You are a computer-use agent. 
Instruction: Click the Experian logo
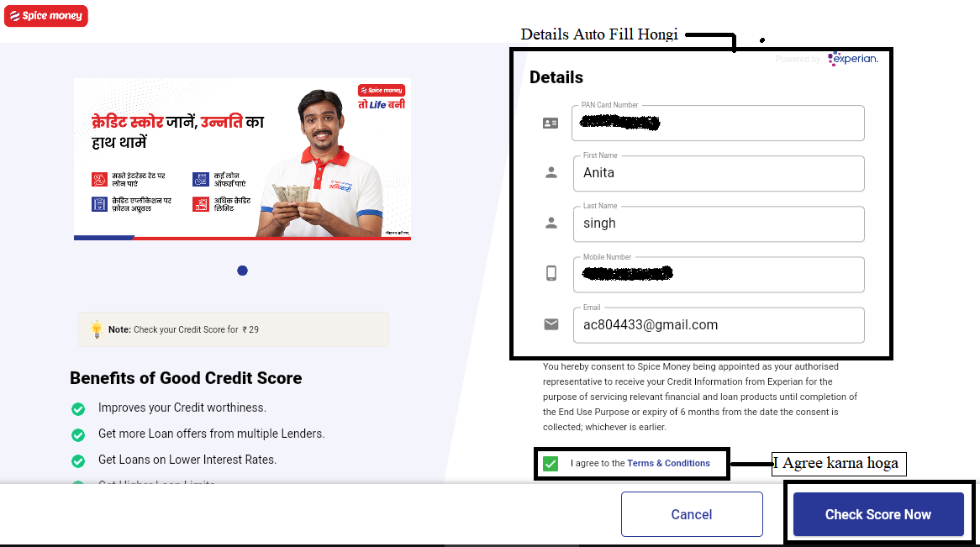point(853,59)
